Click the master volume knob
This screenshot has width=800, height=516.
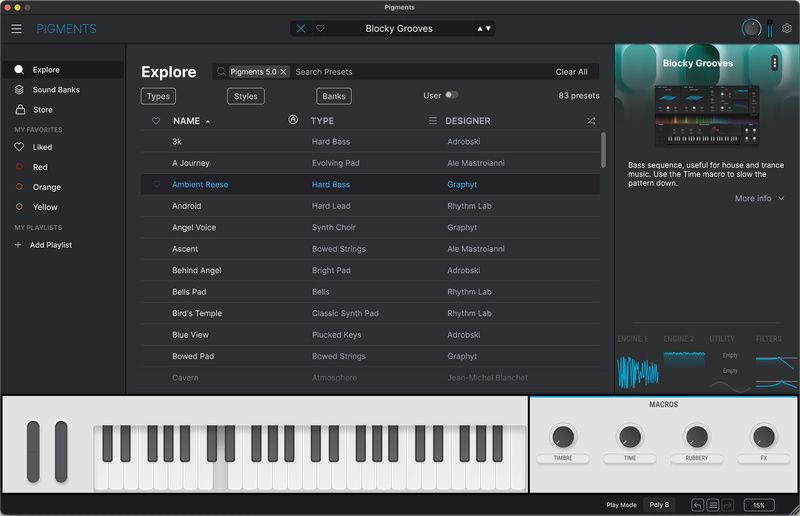coord(751,28)
